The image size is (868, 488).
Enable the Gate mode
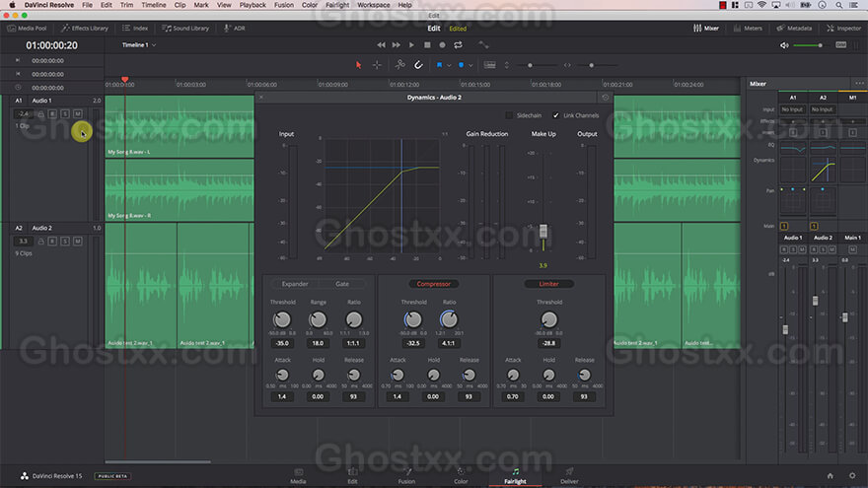[342, 284]
